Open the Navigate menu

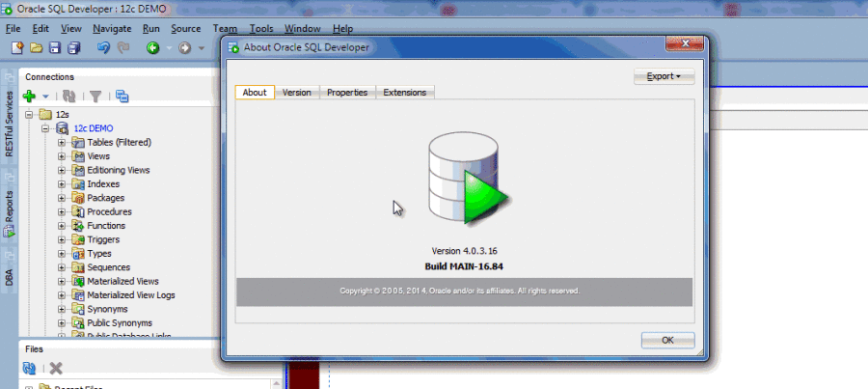pos(112,29)
